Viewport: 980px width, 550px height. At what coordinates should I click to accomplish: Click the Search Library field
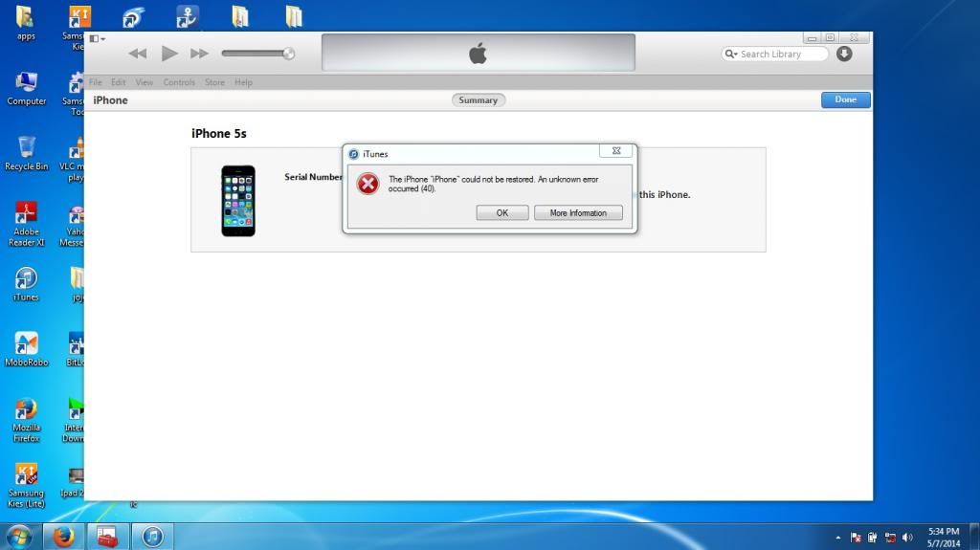pos(775,55)
